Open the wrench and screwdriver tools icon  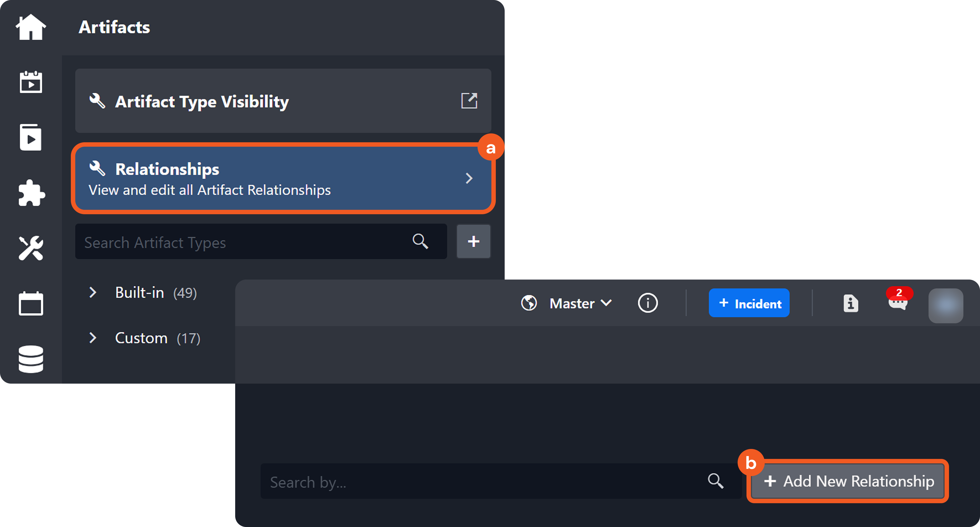coord(31,248)
